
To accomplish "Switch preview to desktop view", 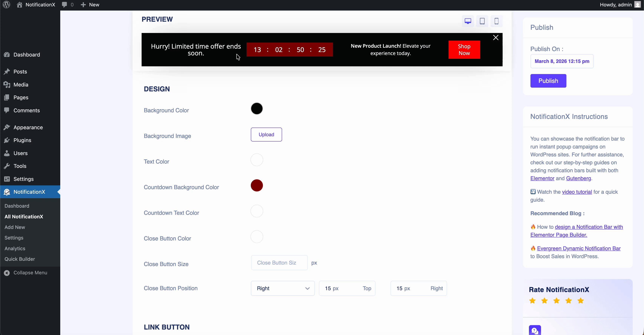I will click(x=468, y=21).
